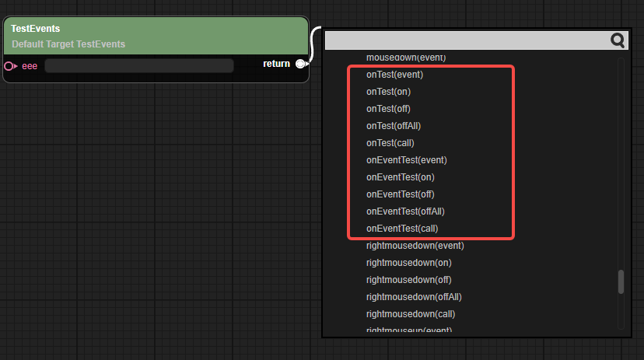Click the white return output pin
Image resolution: width=644 pixels, height=360 pixels.
pyautogui.click(x=300, y=64)
